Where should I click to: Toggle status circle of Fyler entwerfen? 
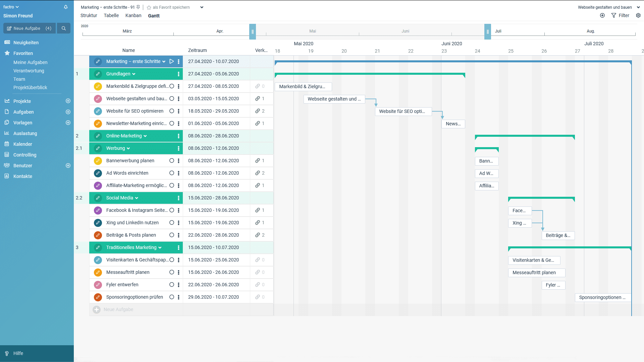click(172, 285)
